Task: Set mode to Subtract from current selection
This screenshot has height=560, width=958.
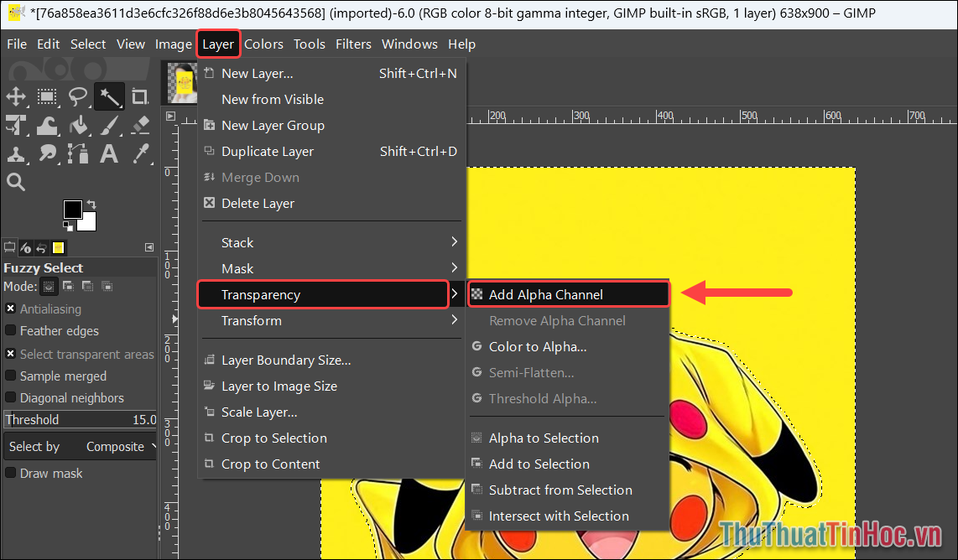Action: (88, 287)
